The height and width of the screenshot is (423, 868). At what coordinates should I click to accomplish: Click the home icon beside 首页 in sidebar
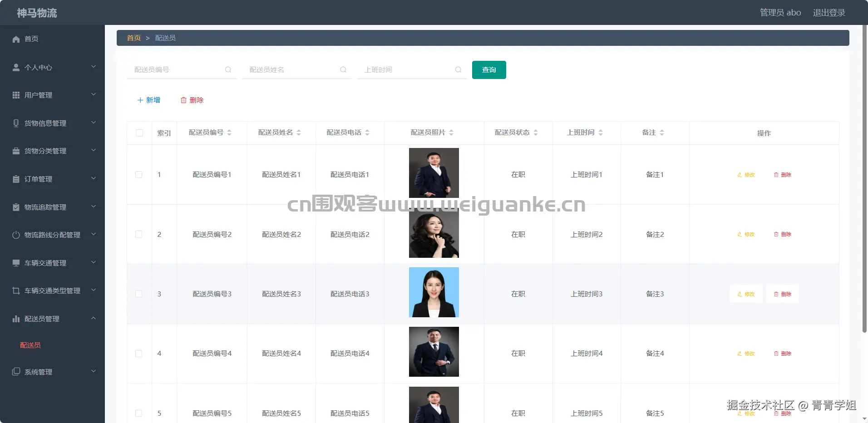pos(16,39)
